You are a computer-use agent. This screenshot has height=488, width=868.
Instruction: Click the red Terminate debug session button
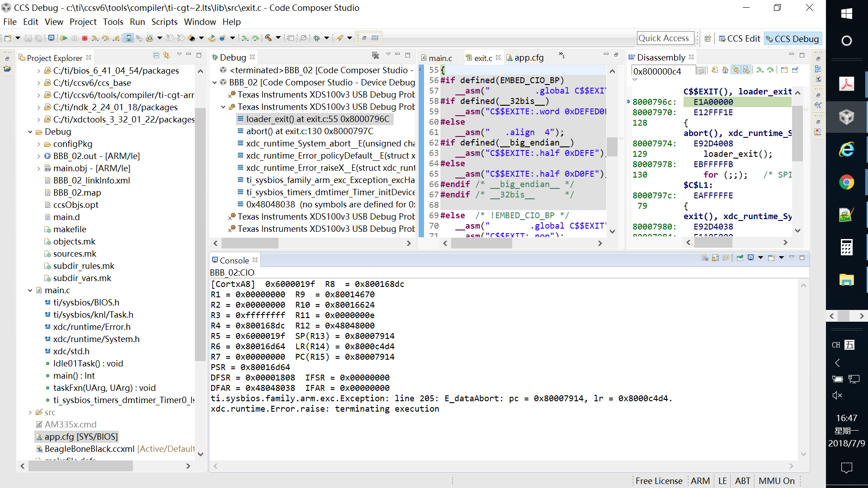pyautogui.click(x=85, y=38)
